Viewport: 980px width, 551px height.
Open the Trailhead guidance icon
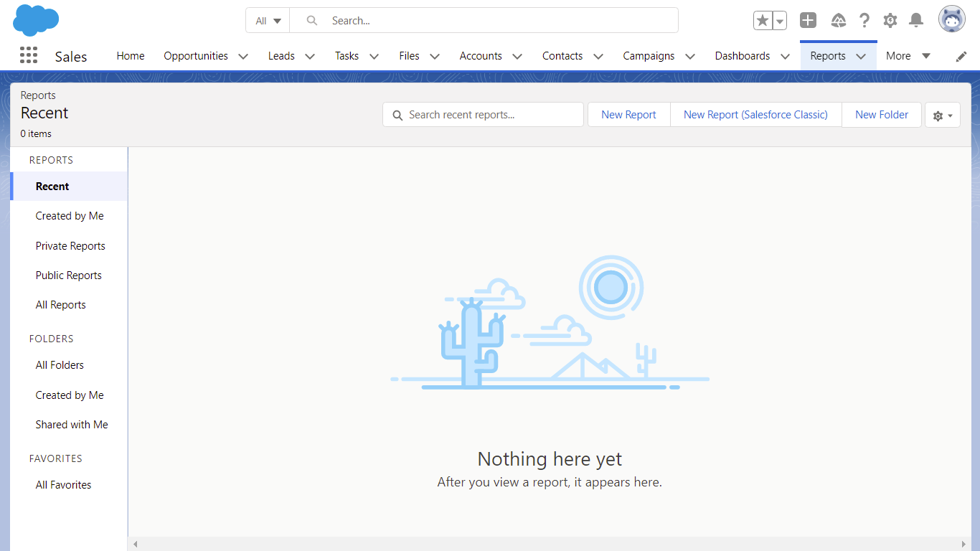[x=838, y=20]
